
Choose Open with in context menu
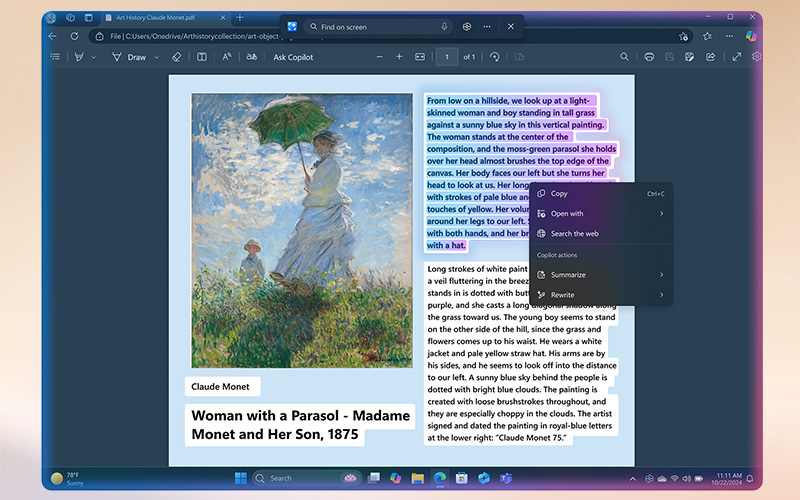(x=601, y=213)
